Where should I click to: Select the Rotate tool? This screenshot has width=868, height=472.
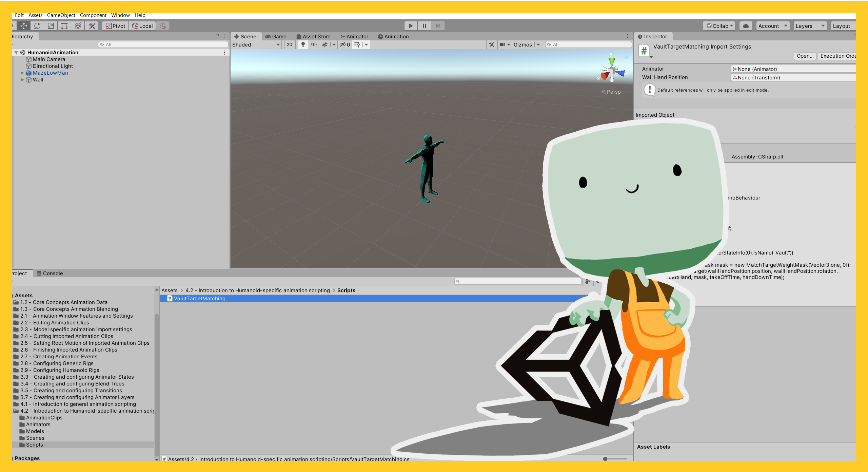[x=37, y=26]
